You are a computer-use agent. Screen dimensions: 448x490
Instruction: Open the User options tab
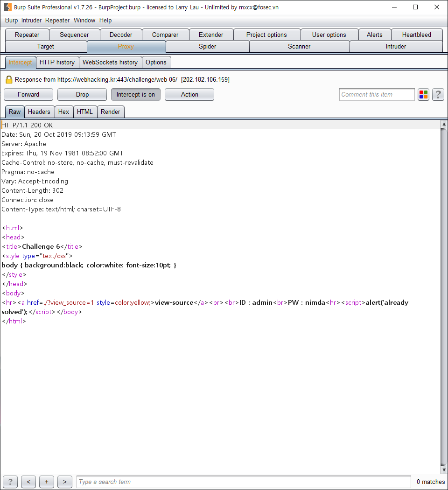[x=329, y=35]
